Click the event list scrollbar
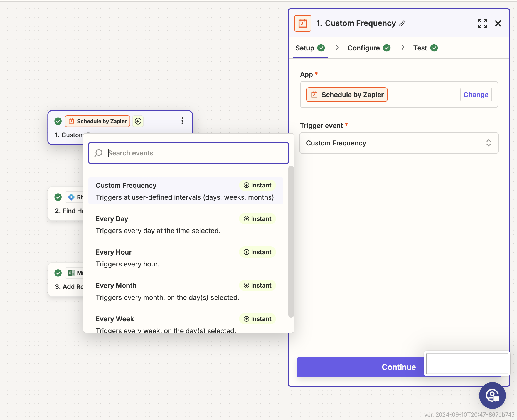 click(x=291, y=241)
